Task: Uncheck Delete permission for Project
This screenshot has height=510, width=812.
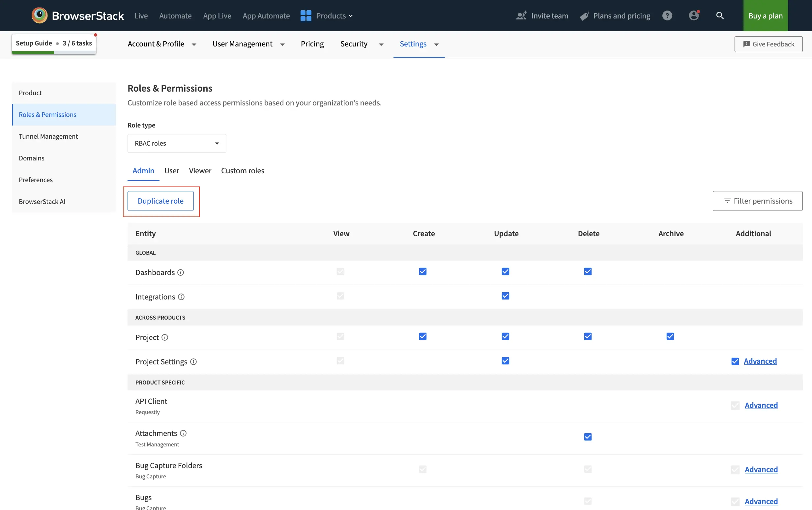Action: (588, 336)
